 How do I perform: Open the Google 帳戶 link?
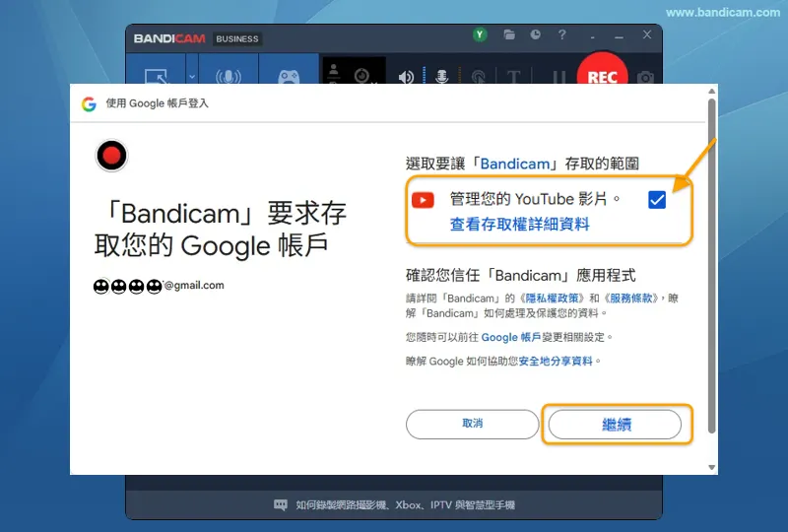[x=510, y=337]
